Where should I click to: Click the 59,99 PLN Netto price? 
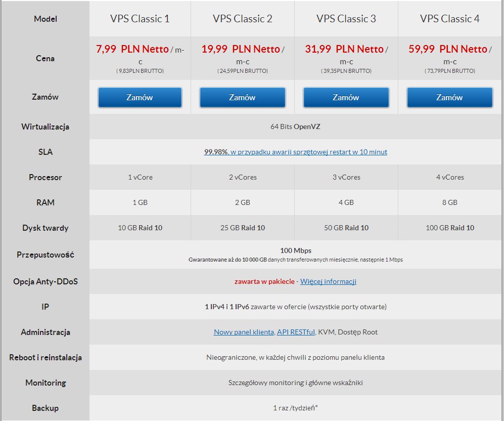coord(448,49)
